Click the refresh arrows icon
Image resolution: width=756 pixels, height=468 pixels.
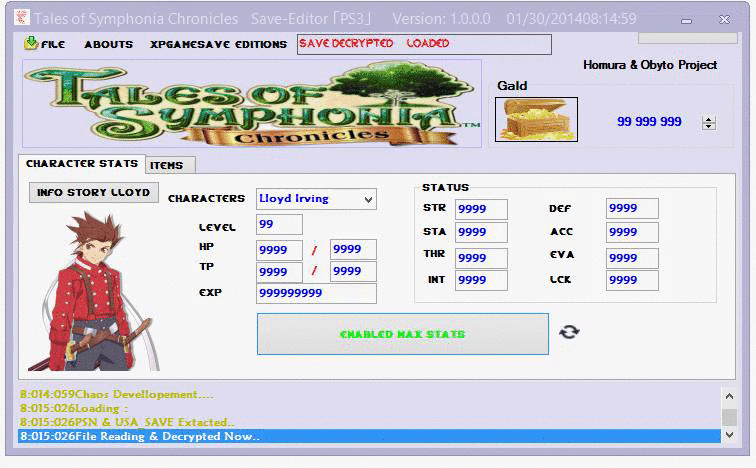coord(569,332)
